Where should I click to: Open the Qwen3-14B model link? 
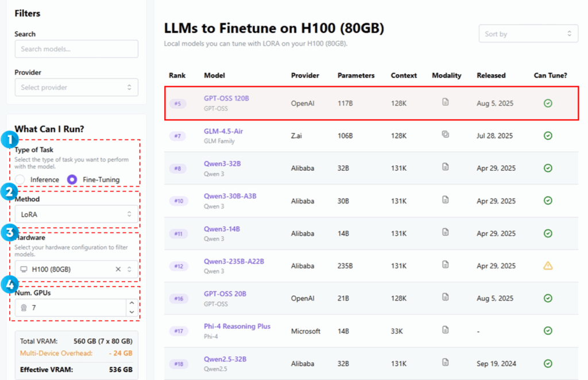(x=222, y=229)
